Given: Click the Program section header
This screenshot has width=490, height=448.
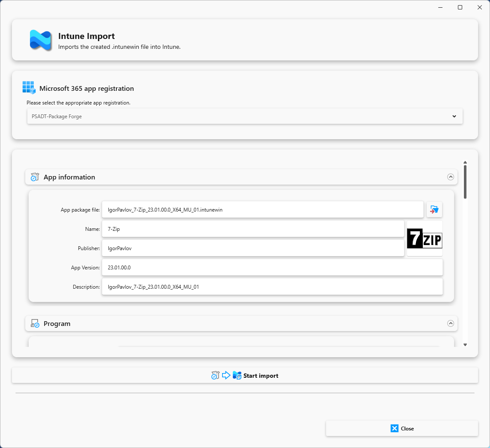Looking at the screenshot, I should click(x=241, y=323).
